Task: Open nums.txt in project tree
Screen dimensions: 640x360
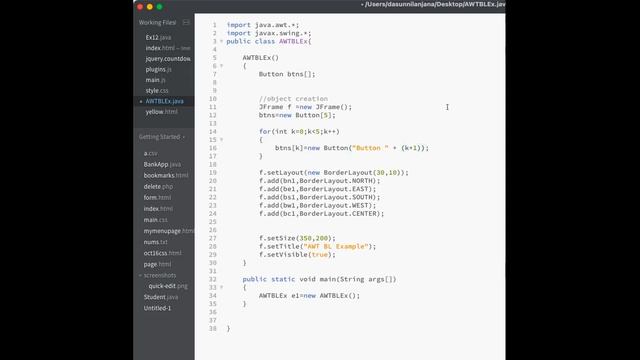Action: coord(155,242)
